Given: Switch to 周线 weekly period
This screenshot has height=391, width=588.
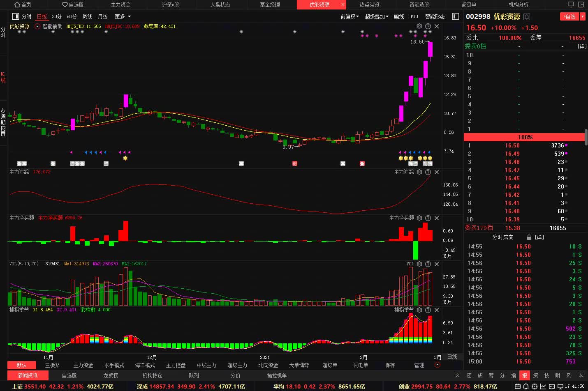Looking at the screenshot, I should pos(88,16).
